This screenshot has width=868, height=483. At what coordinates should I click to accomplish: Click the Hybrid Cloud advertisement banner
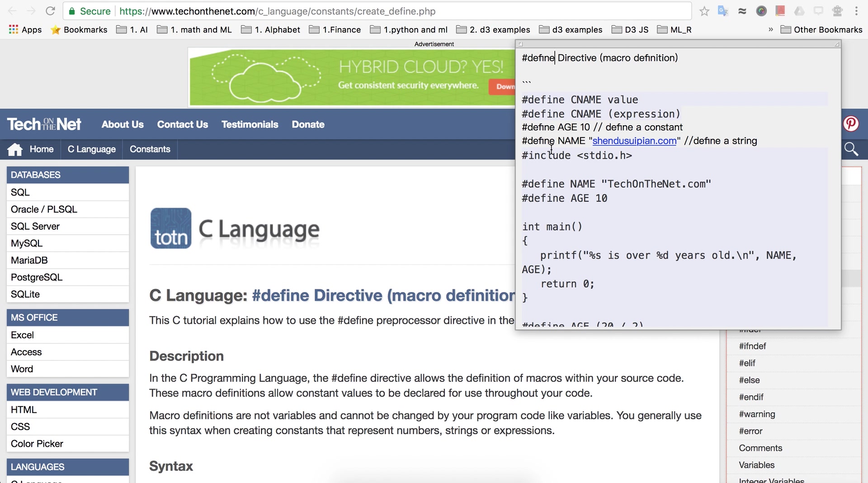pos(352,77)
